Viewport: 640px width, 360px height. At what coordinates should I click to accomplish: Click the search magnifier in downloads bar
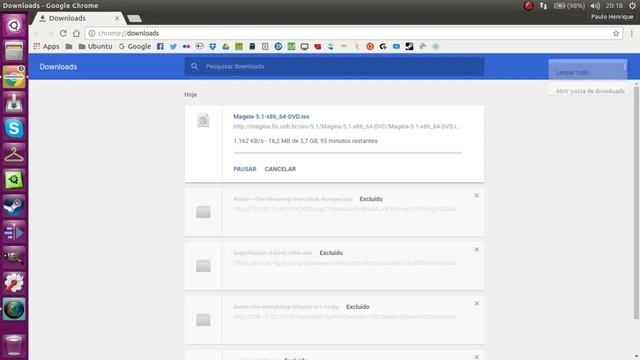point(194,67)
